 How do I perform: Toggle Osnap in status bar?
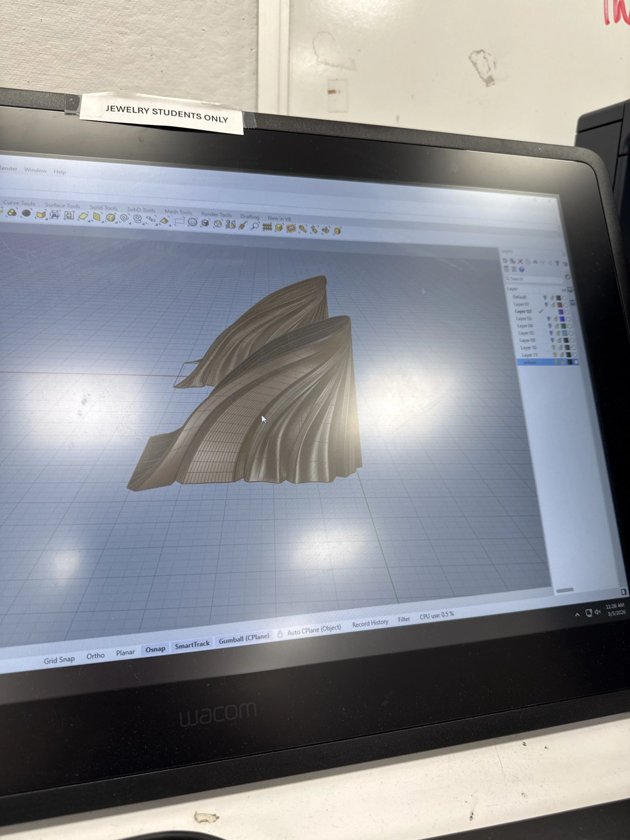tap(155, 649)
